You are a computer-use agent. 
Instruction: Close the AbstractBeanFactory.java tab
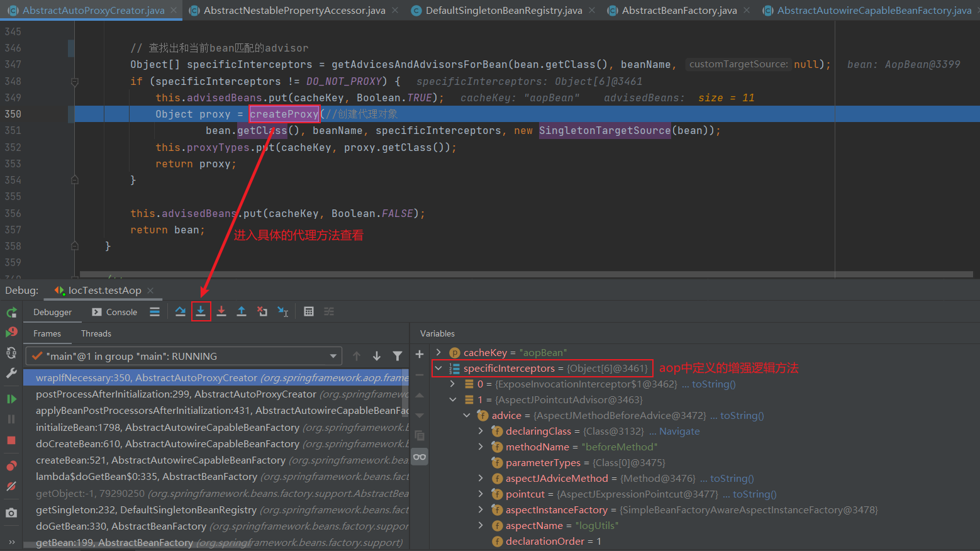pyautogui.click(x=747, y=10)
